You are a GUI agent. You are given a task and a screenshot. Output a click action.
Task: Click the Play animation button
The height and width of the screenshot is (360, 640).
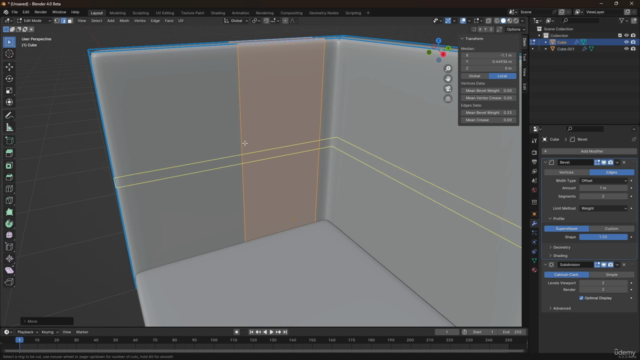point(271,332)
